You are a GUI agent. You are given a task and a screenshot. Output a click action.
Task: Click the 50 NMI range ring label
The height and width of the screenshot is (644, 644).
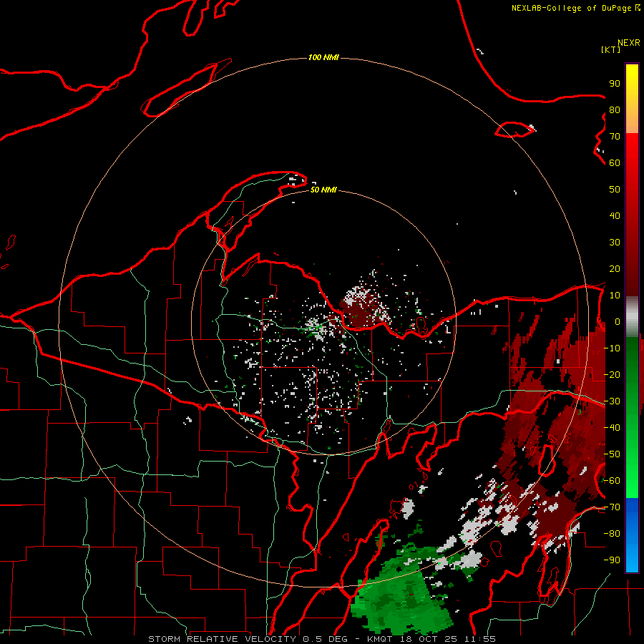pos(323,190)
